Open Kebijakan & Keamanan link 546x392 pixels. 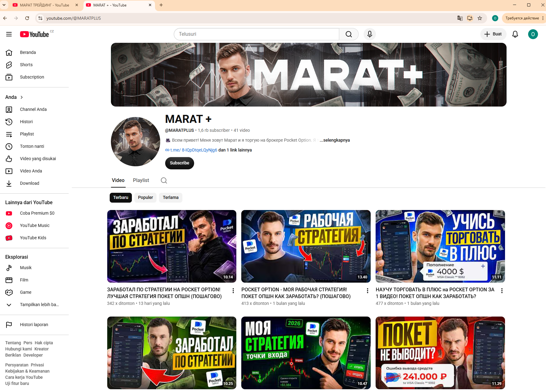point(27,371)
